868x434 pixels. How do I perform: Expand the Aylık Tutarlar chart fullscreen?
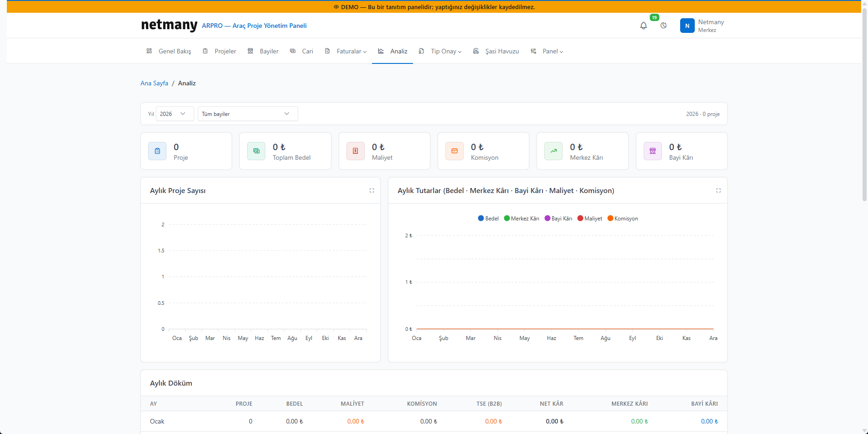tap(718, 190)
